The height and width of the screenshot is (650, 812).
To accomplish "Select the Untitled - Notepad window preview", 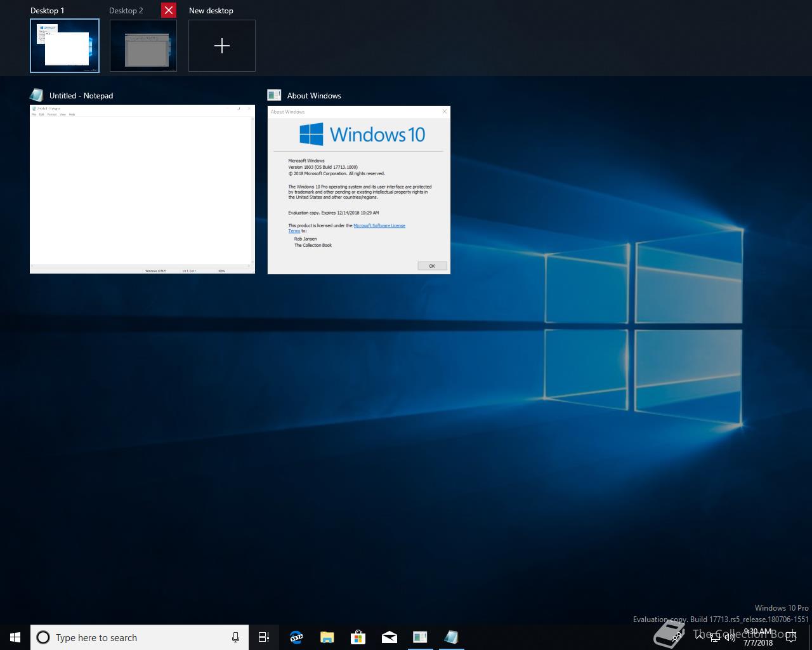I will coord(142,189).
